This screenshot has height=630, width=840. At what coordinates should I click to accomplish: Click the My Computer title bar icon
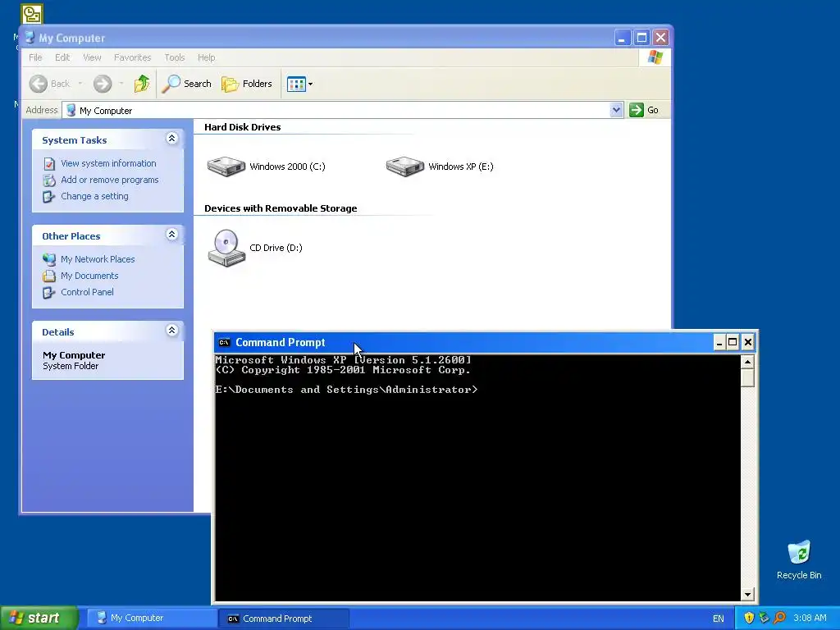(x=30, y=38)
